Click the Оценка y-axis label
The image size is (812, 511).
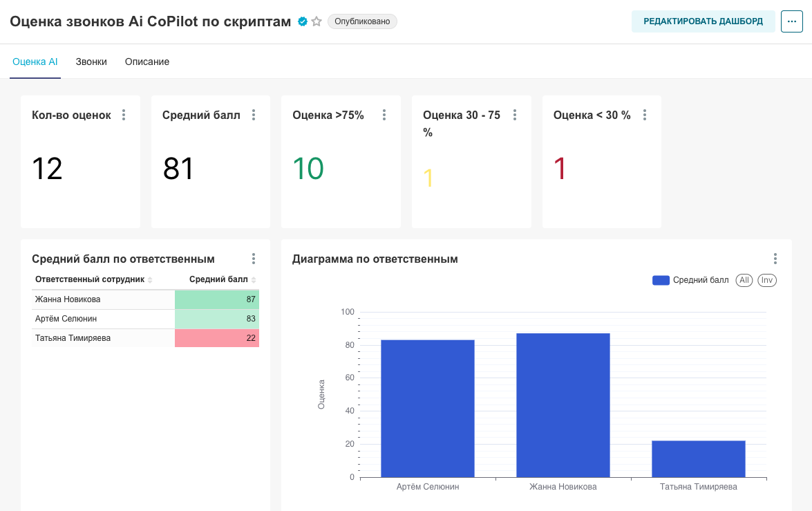tap(321, 394)
